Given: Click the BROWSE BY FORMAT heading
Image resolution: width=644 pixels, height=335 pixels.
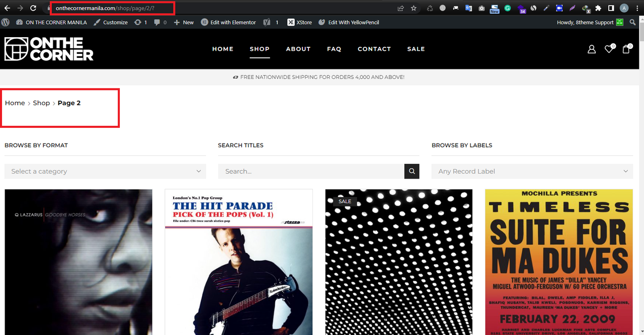Looking at the screenshot, I should 36,145.
